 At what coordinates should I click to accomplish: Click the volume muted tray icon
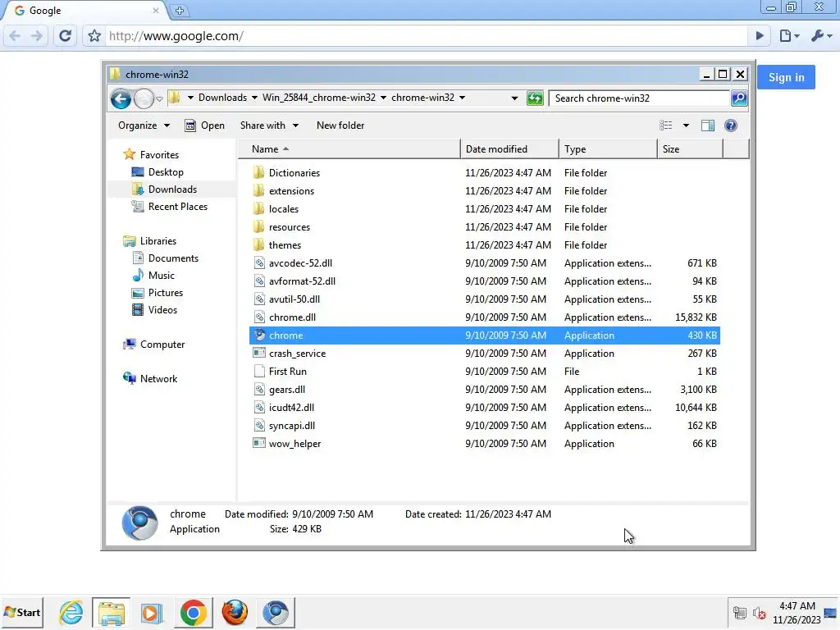[759, 614]
